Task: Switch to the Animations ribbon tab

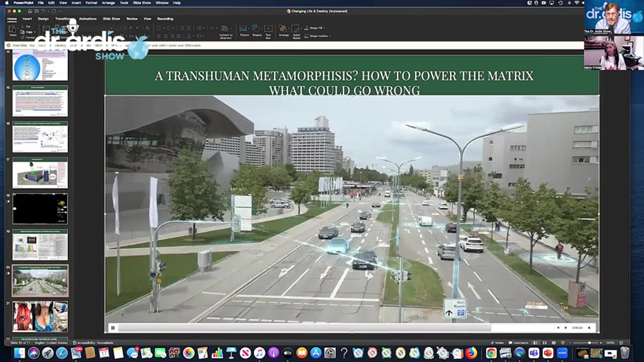Action: click(88, 19)
